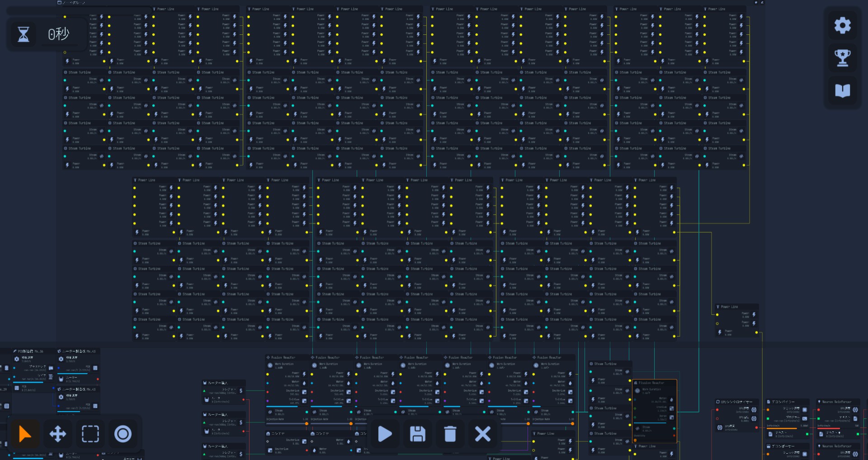Open the large settings gear button

[842, 25]
